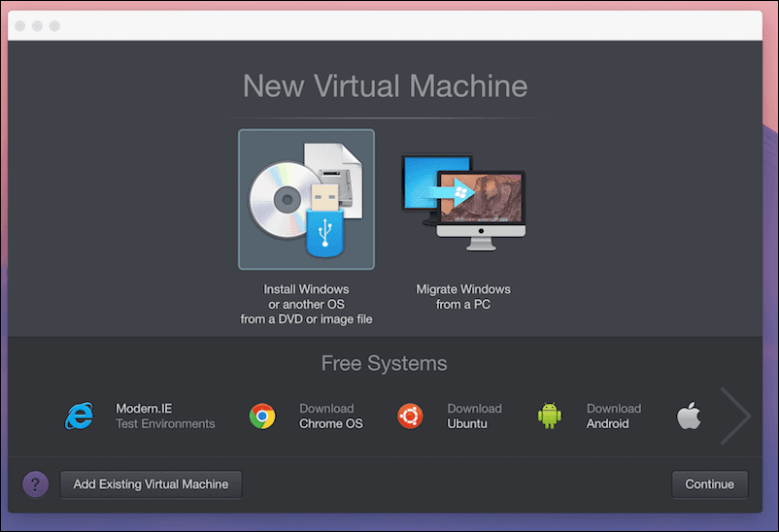Click the Chrome OS logo icon
Viewport: 779px width, 532px height.
click(262, 416)
